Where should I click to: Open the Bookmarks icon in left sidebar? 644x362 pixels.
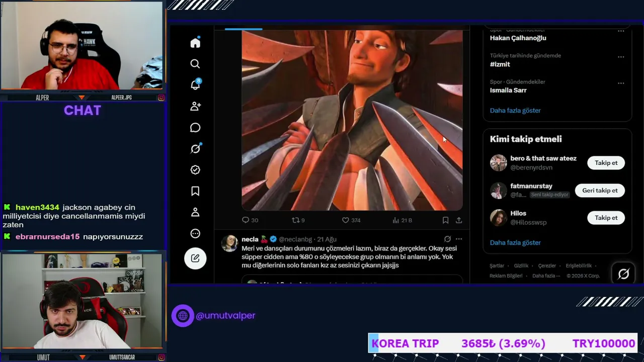[x=195, y=191]
